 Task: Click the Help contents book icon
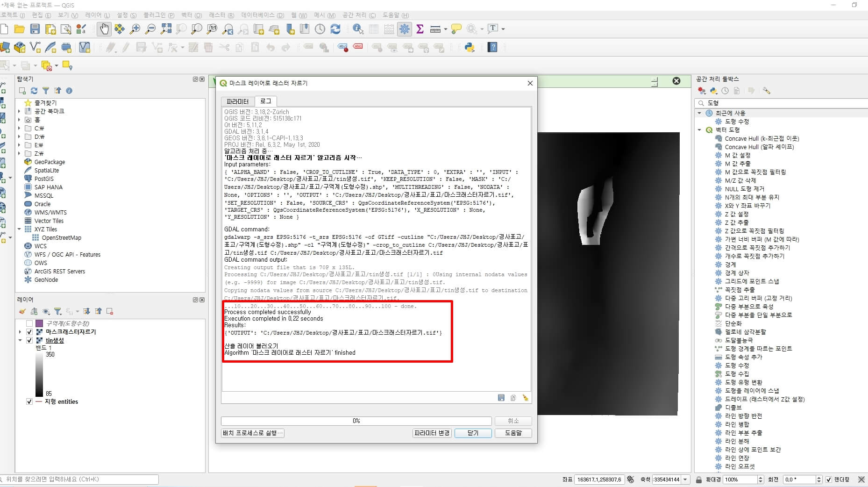[492, 47]
